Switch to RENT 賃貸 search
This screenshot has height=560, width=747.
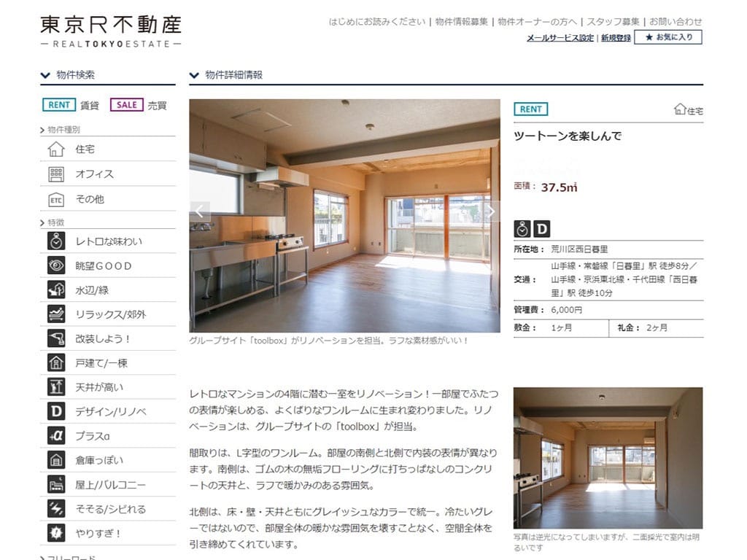[x=71, y=105]
